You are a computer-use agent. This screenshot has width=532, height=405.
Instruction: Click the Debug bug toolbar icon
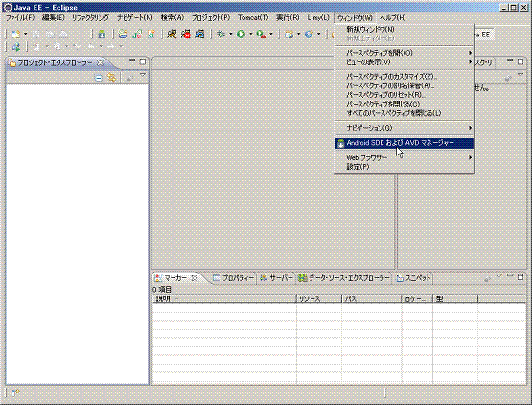221,34
